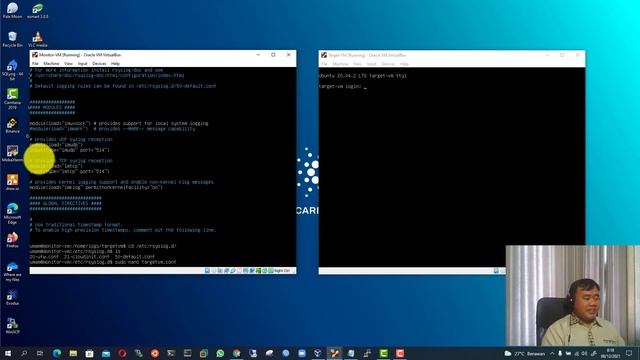Viewport: 640px width, 360px height.
Task: Click the Monitor-VM hard disk status icon
Action: tap(207, 271)
